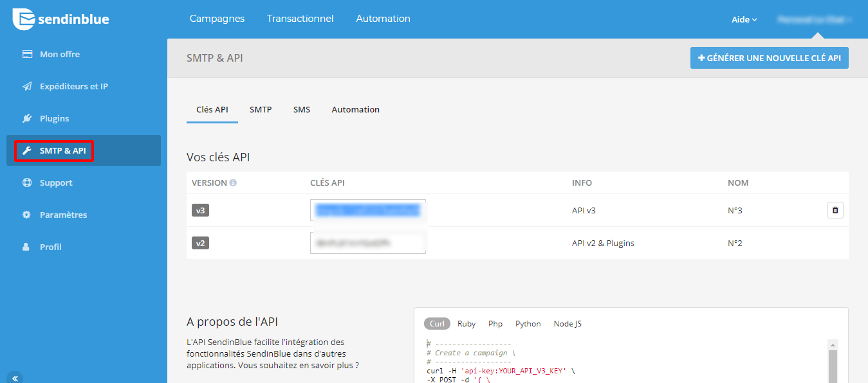This screenshot has width=868, height=383.
Task: Open the Campagnes menu
Action: coord(217,19)
